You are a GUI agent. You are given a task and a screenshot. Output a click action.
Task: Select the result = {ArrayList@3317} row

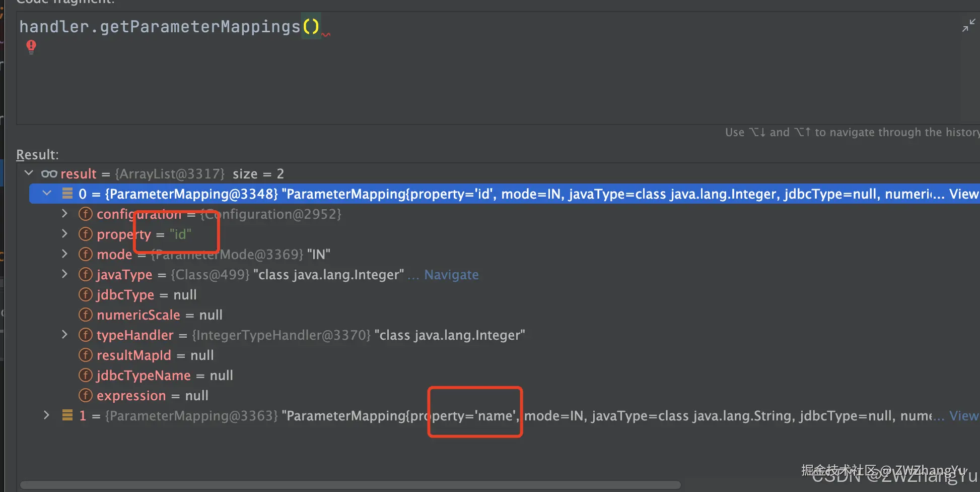click(499, 174)
